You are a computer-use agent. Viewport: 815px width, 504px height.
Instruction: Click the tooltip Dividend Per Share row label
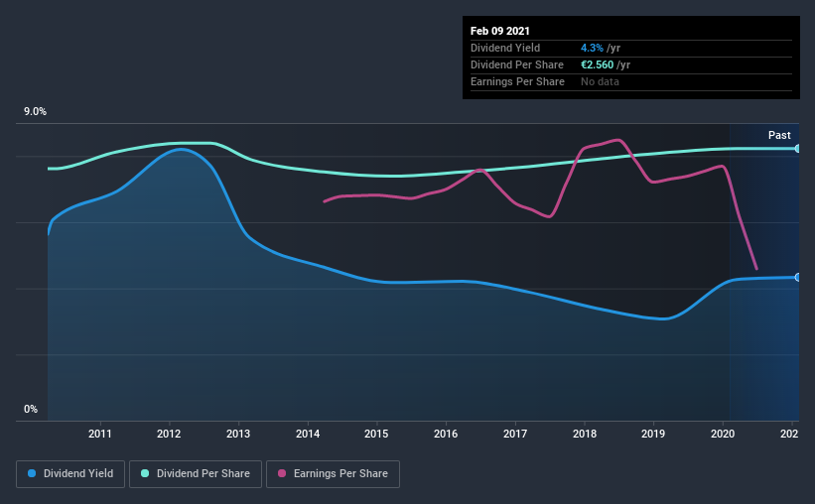pyautogui.click(x=516, y=64)
